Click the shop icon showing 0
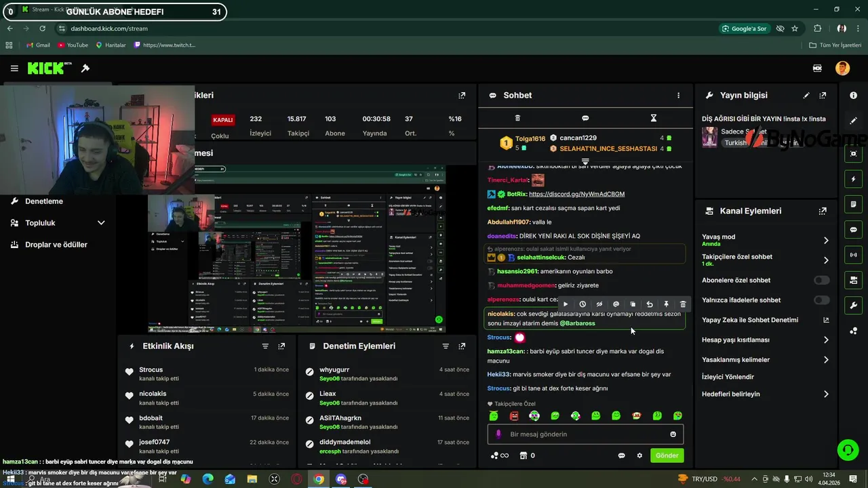The image size is (868, 488). (527, 455)
